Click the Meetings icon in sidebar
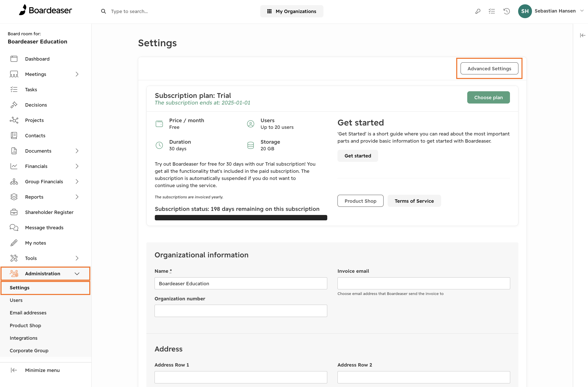This screenshot has height=387, width=588. (x=14, y=74)
